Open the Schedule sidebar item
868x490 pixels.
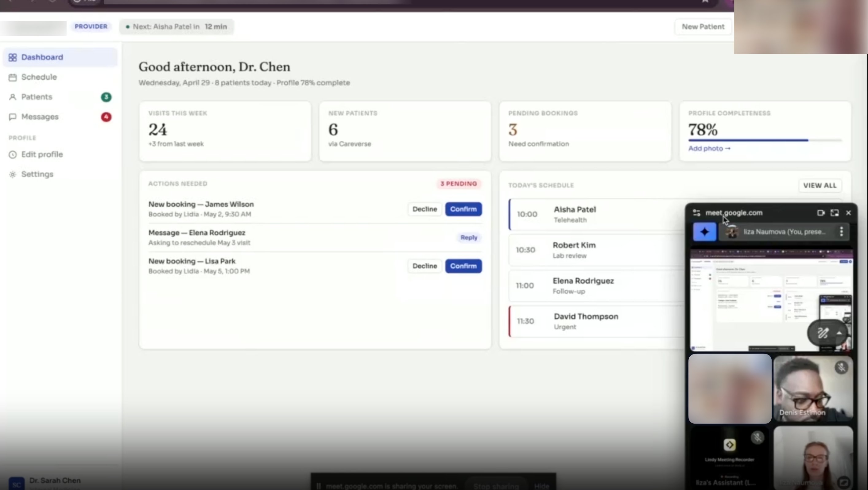[x=60, y=77]
